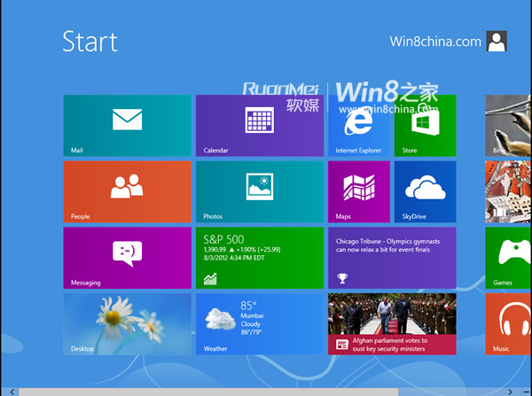Open the Travel tile with red-roofed buildings
This screenshot has height=396, width=532.
coord(508,191)
